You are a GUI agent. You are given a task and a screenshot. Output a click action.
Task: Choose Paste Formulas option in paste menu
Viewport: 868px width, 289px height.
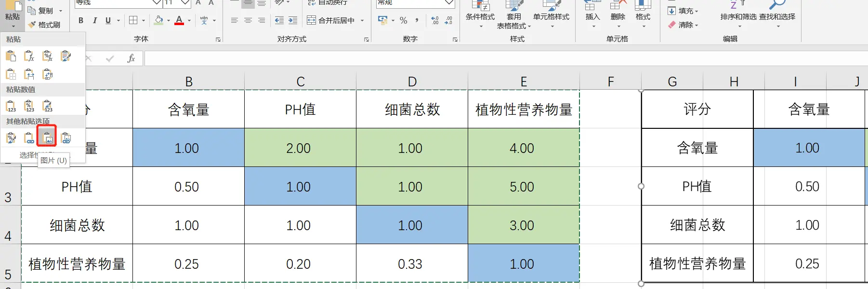pos(29,56)
